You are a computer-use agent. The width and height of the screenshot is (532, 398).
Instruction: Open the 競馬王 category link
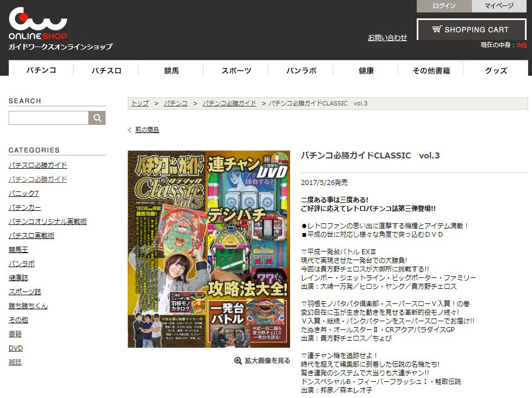click(x=18, y=249)
